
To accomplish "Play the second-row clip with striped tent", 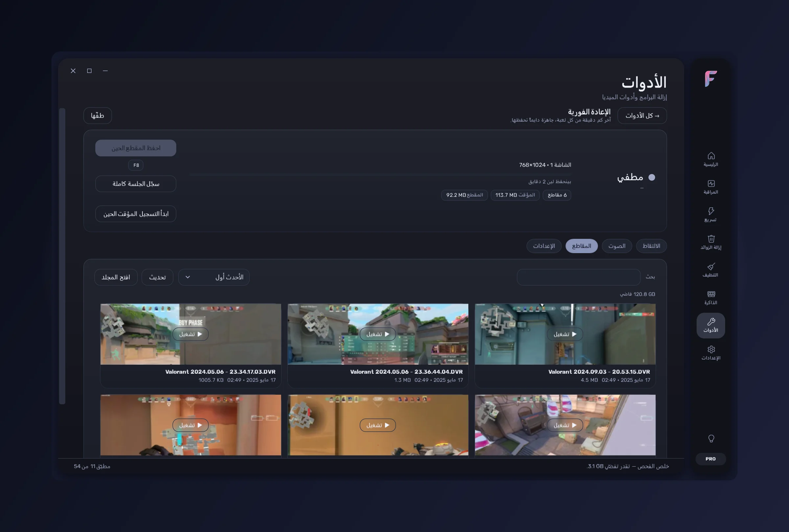I will click(565, 425).
